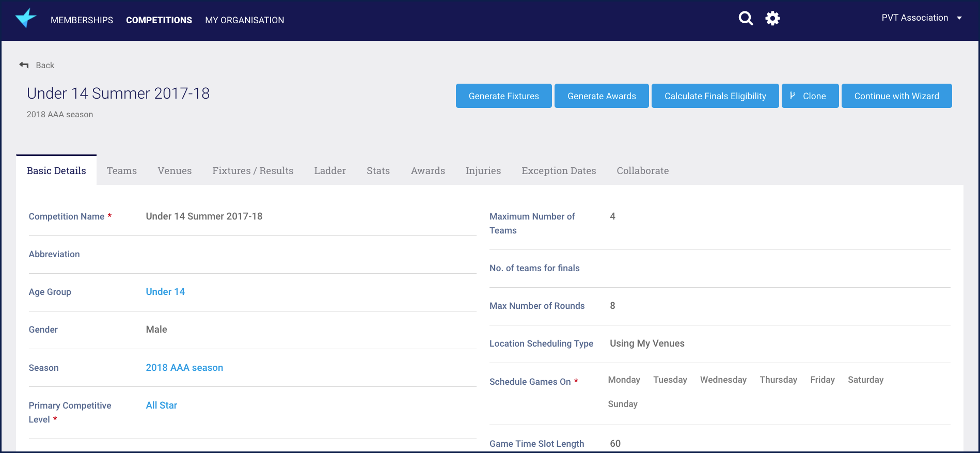Clone the competition
This screenshot has height=453, width=980.
click(810, 96)
